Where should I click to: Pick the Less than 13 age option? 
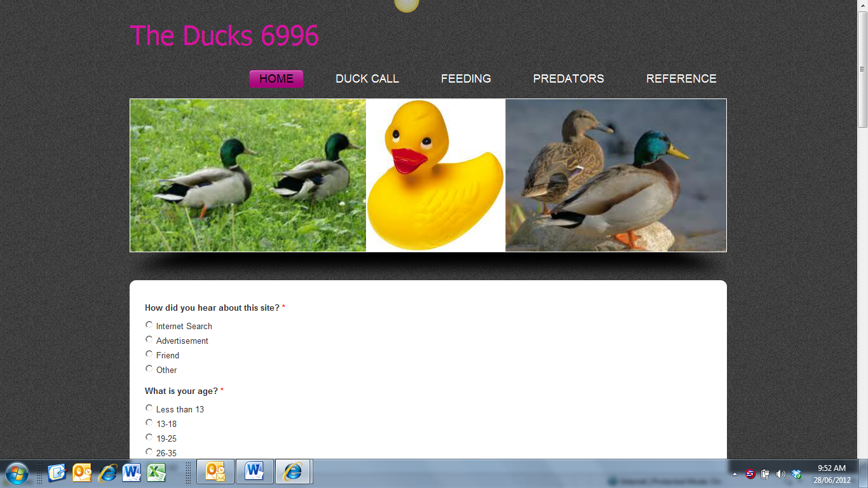coord(149,409)
